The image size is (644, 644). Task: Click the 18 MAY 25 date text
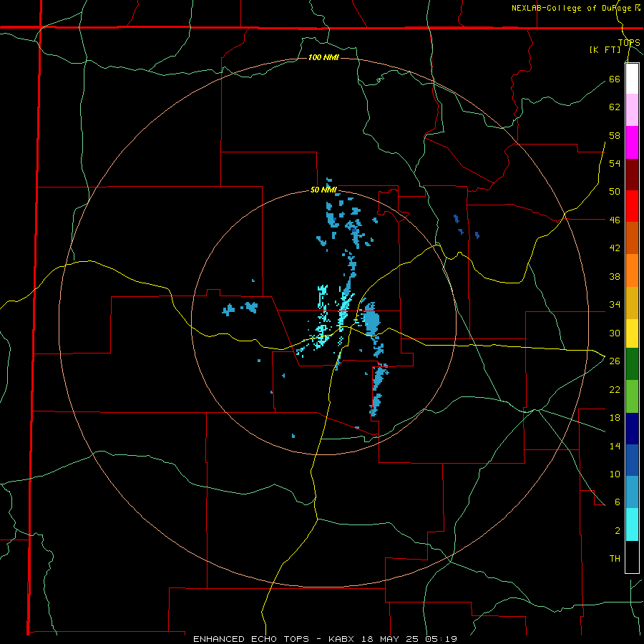point(391,639)
